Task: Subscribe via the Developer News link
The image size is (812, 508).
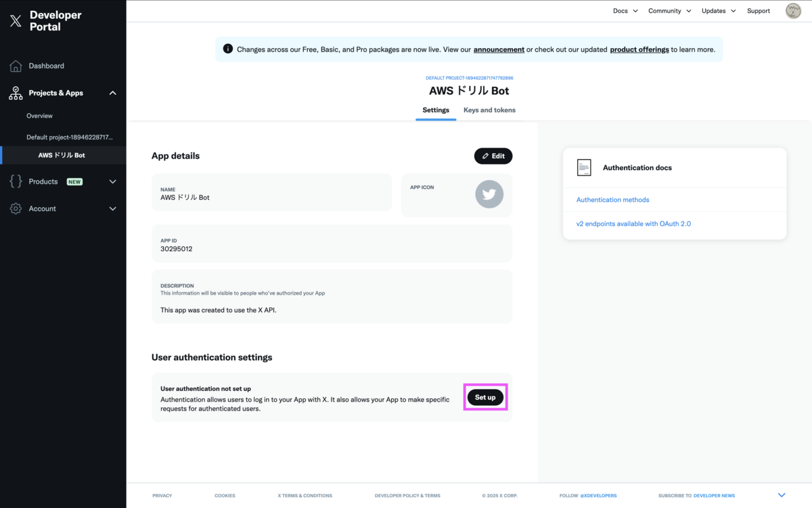Action: click(x=714, y=495)
